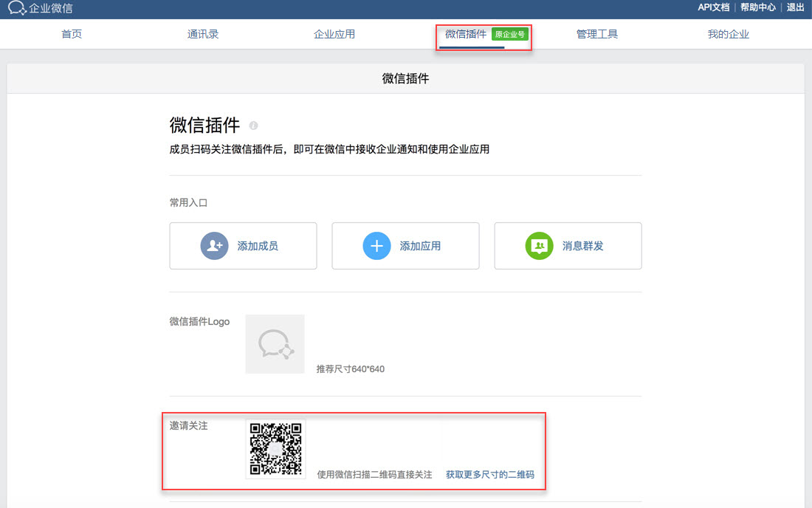This screenshot has width=812, height=508.
Task: Click the 消息群发 text label
Action: click(x=582, y=246)
